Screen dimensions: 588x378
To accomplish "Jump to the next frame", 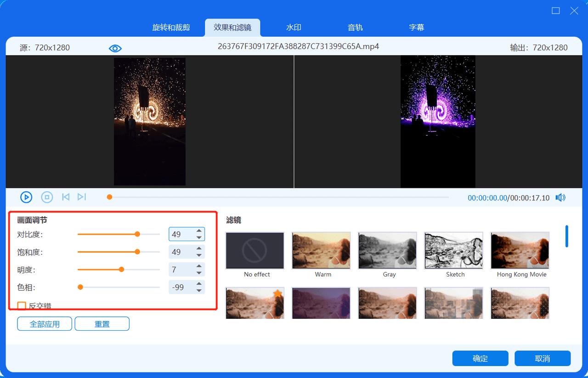I will [82, 197].
